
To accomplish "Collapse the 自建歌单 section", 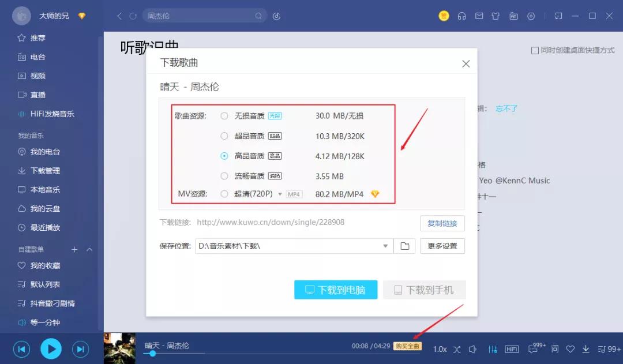I will pos(88,250).
